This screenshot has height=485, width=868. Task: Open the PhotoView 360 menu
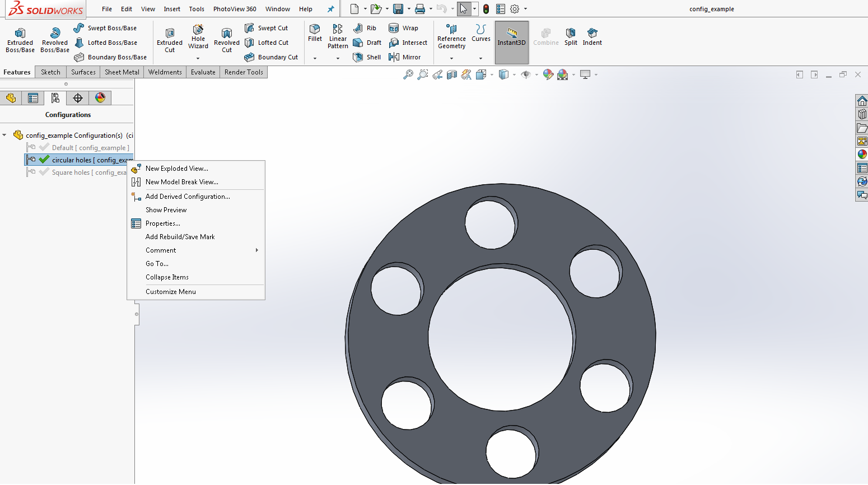click(235, 9)
